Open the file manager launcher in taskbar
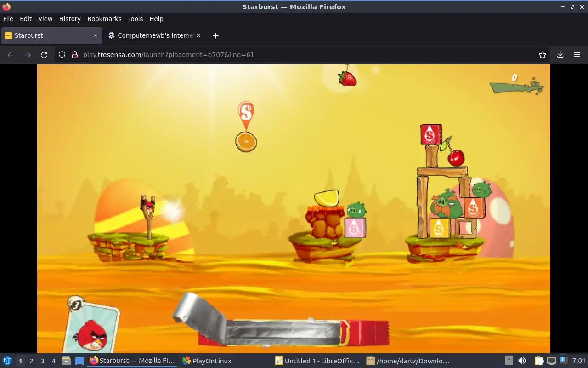 click(66, 361)
